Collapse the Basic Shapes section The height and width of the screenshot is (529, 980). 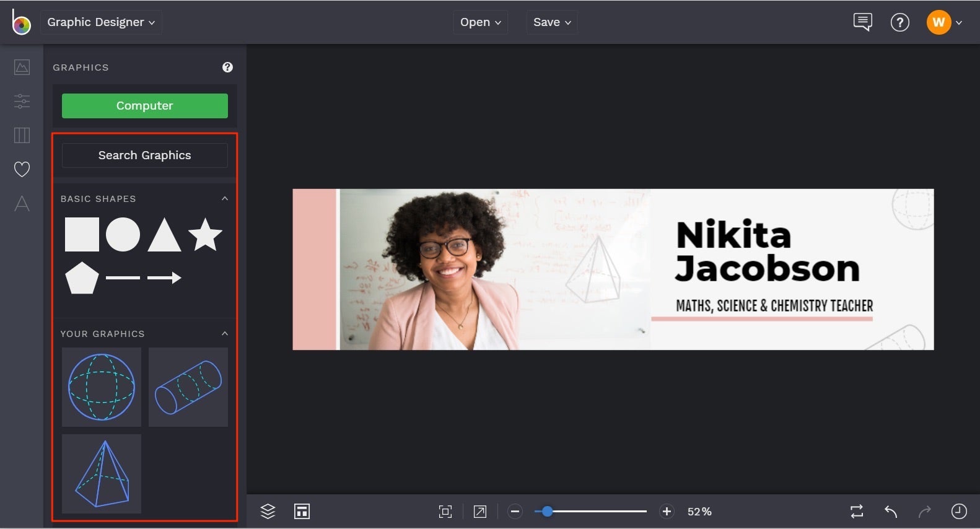coord(225,199)
